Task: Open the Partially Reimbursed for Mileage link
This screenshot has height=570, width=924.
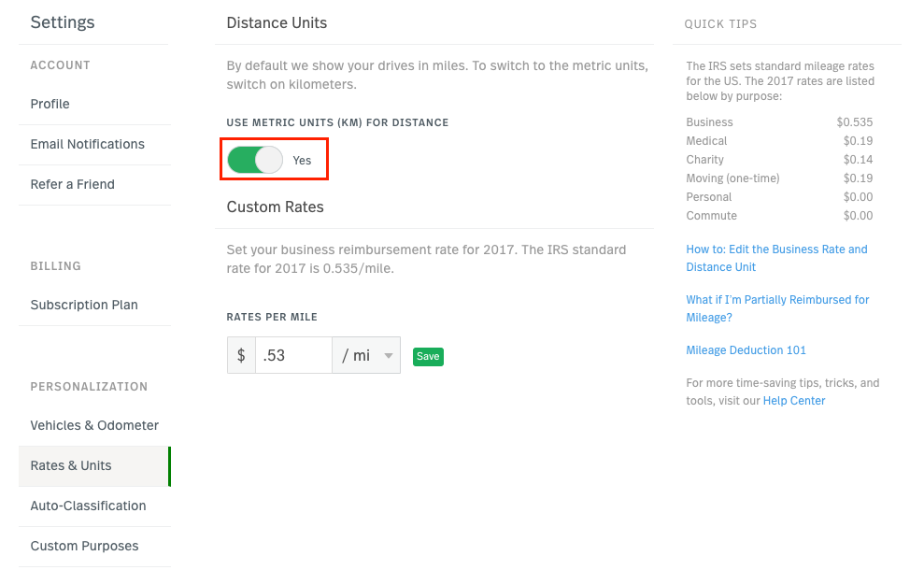Action: 777,308
